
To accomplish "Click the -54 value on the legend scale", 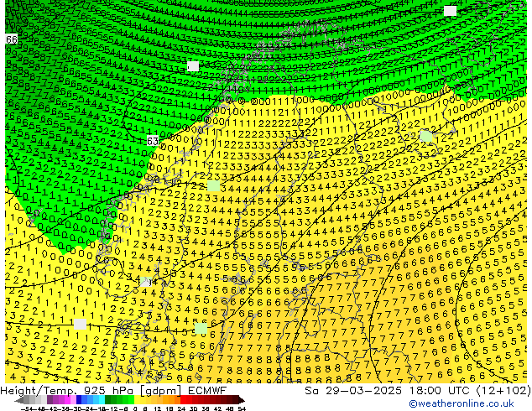I will pos(27,408).
